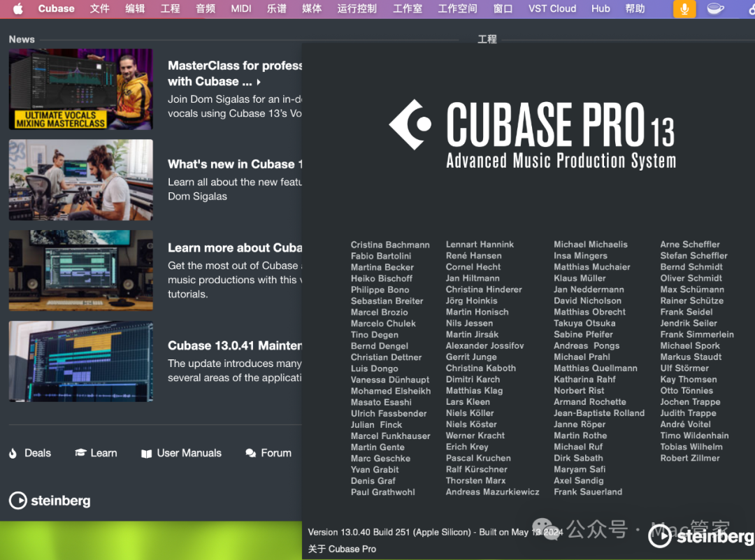Open the 工作空间 menu
Image resolution: width=755 pixels, height=560 pixels.
pos(457,8)
